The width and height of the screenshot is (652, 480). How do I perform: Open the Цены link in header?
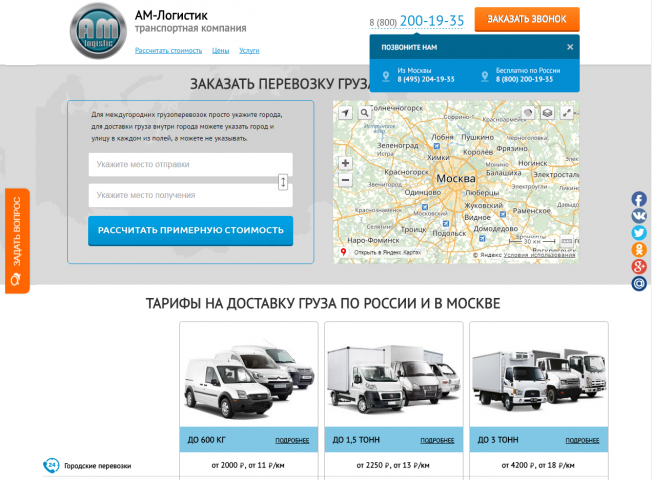pyautogui.click(x=220, y=50)
